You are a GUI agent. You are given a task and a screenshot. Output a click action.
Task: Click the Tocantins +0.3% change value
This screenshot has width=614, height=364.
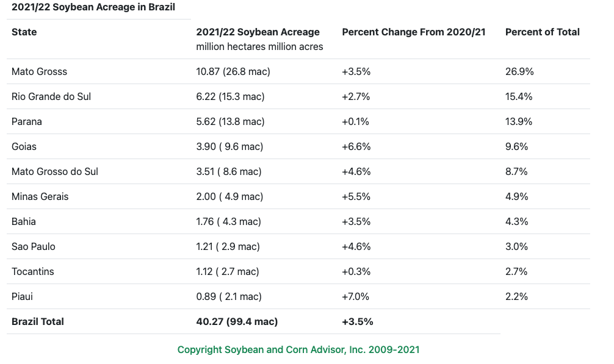tap(356, 272)
